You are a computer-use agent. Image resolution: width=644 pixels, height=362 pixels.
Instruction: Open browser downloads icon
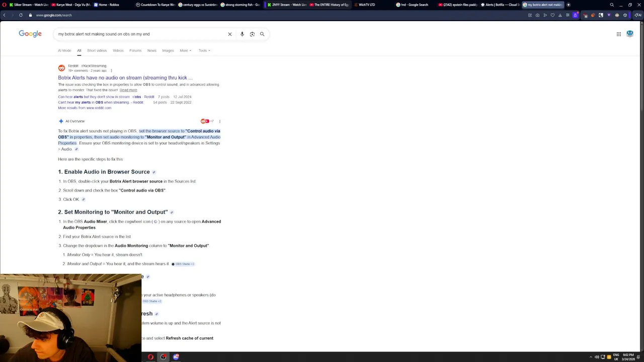click(x=560, y=15)
